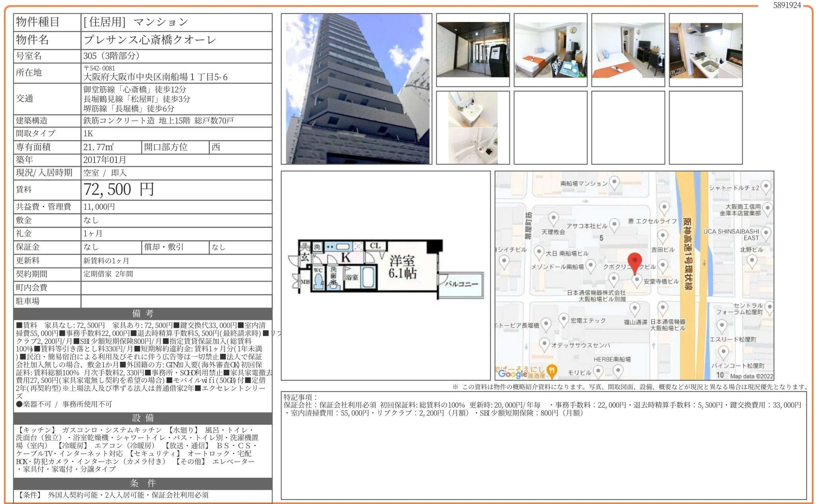Click the 南船場マンション map pin
The width and height of the screenshot is (819, 504).
615,182
